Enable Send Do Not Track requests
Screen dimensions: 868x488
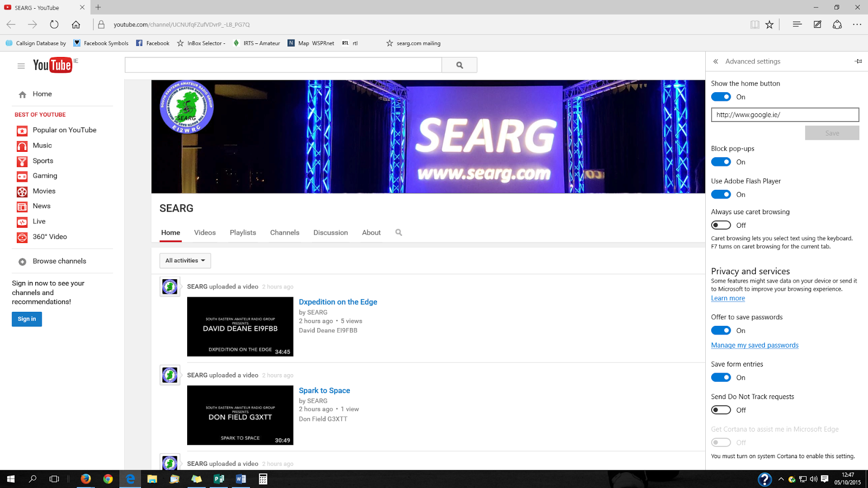coord(721,410)
